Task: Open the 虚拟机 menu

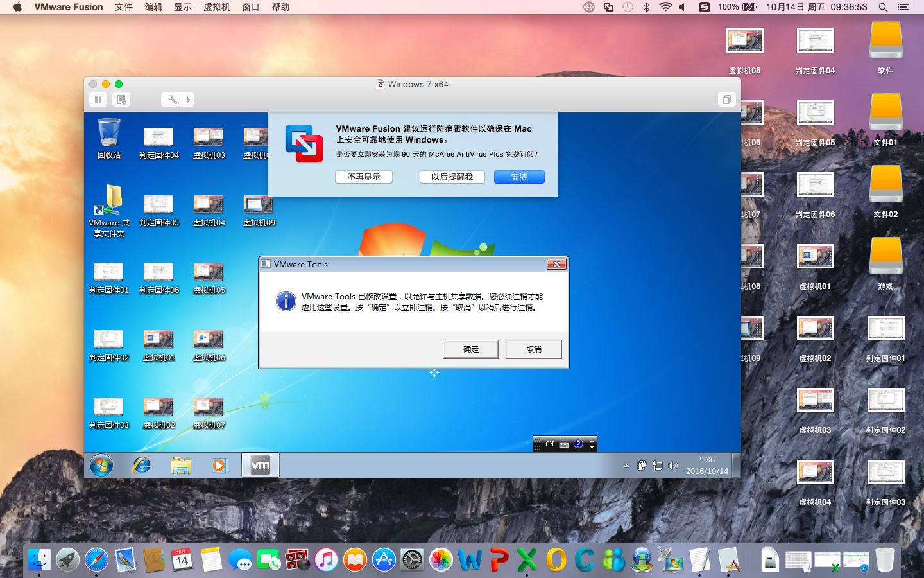Action: click(x=217, y=7)
